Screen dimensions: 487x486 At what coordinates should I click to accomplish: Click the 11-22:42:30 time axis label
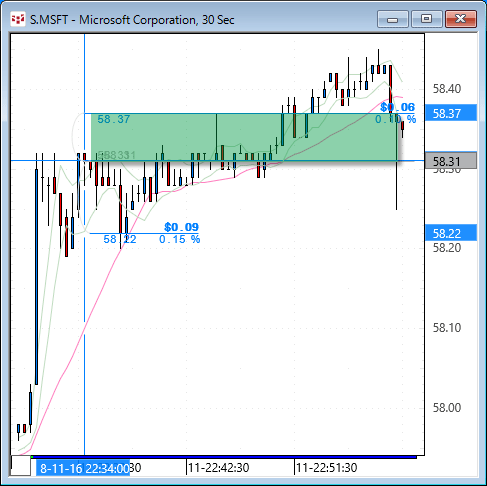pos(218,468)
